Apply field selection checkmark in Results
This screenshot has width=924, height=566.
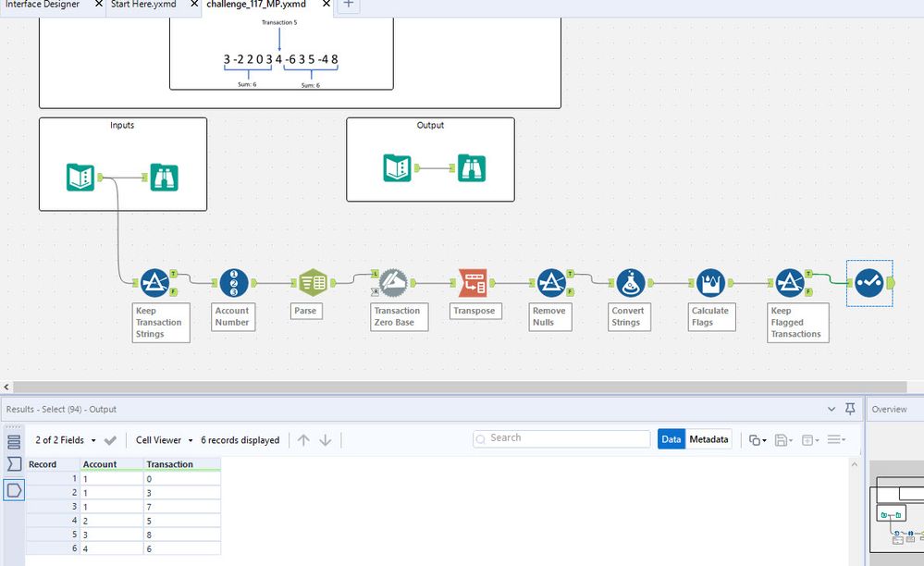[x=110, y=440]
